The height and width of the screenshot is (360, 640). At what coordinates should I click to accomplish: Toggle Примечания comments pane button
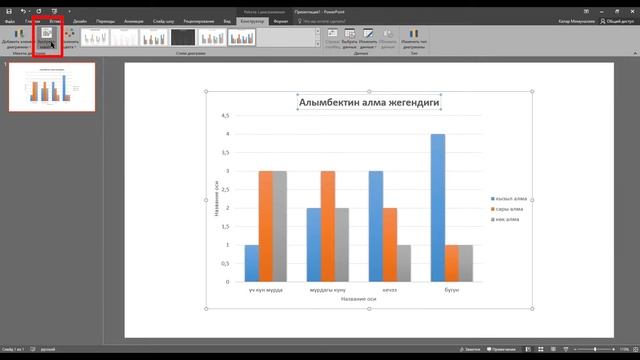pos(501,349)
